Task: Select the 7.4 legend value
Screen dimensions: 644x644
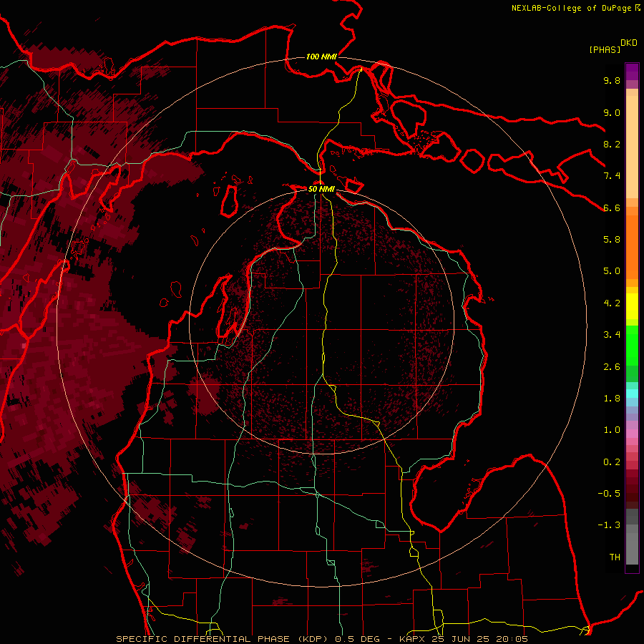Action: tap(612, 176)
